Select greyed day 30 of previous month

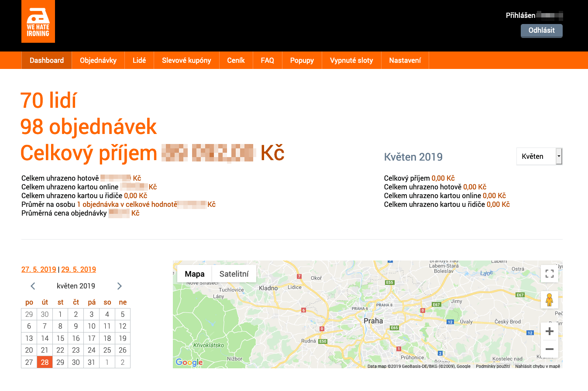click(45, 314)
